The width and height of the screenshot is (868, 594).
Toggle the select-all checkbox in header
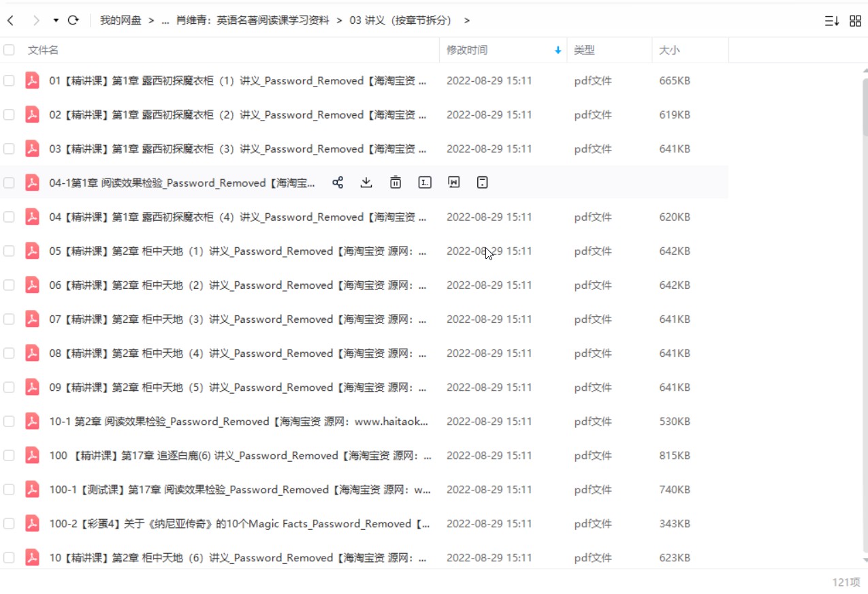9,50
